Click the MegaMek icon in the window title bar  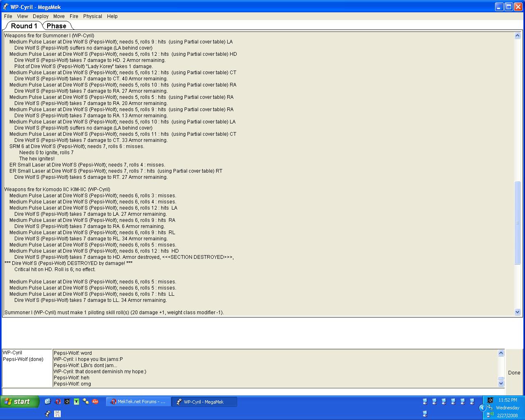(6, 7)
